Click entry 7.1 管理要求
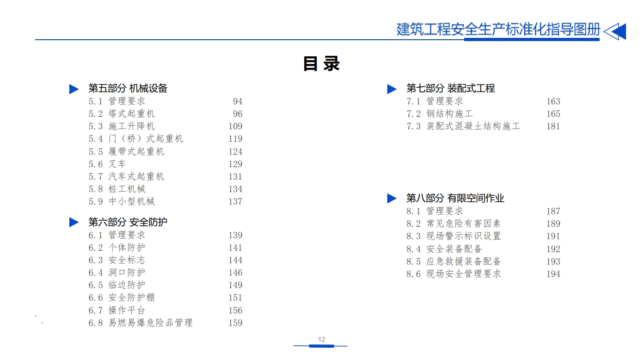 [x=435, y=101]
